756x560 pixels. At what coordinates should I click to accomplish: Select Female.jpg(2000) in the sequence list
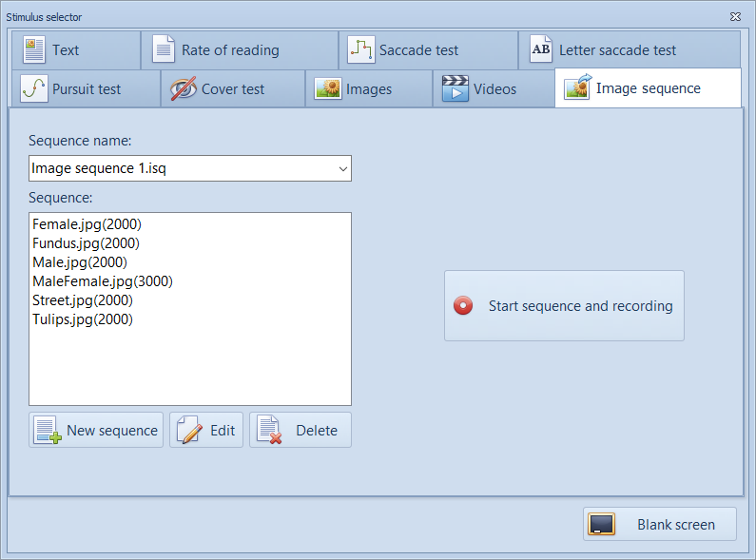point(87,224)
